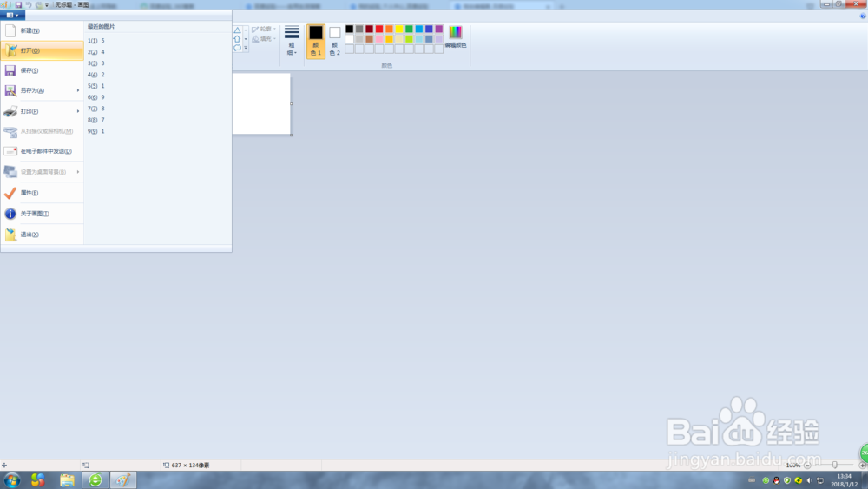
Task: Open recent picture entry "1(1) 5"
Action: tap(158, 41)
